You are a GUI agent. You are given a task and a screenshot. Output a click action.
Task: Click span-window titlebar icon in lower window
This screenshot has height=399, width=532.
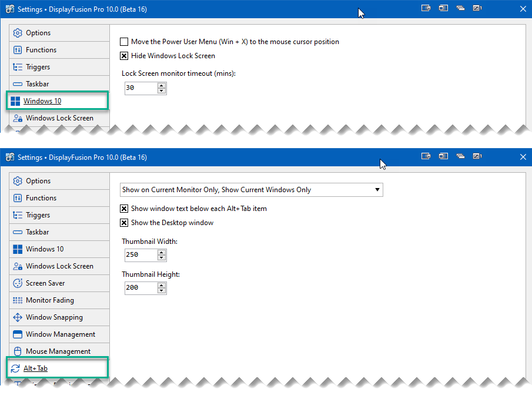click(x=443, y=156)
